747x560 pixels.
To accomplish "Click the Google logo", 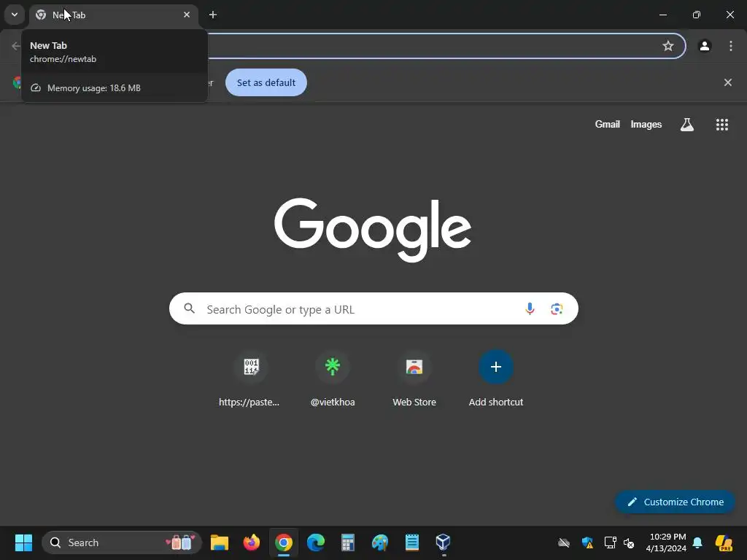I will pyautogui.click(x=373, y=230).
